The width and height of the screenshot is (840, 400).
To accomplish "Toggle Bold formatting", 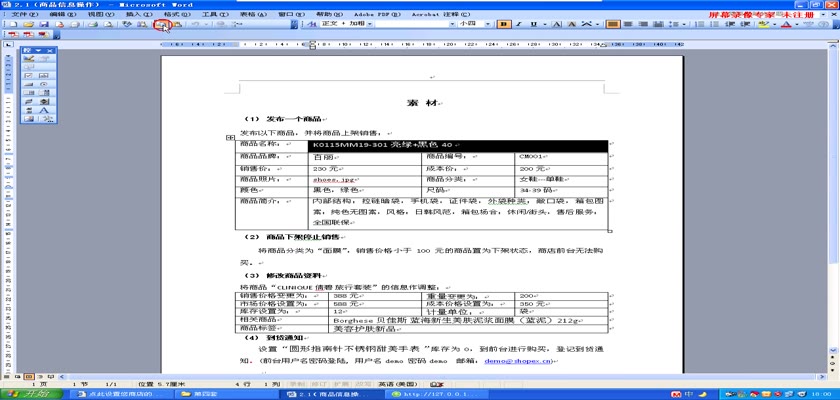I will pos(504,24).
